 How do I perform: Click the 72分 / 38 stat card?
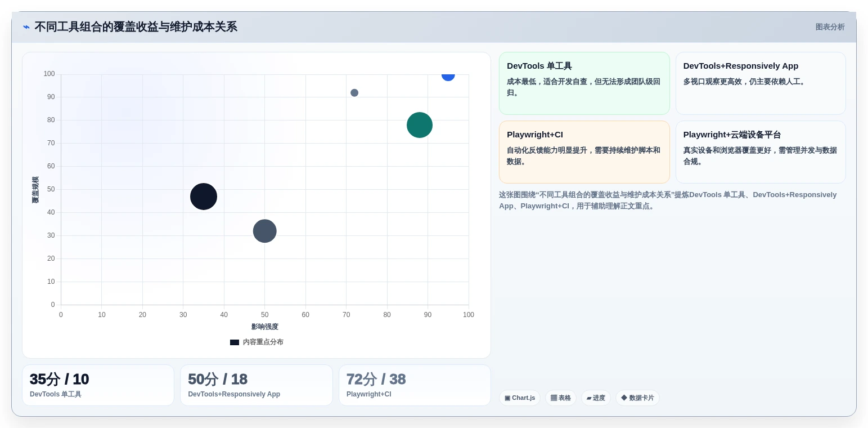[x=415, y=385]
